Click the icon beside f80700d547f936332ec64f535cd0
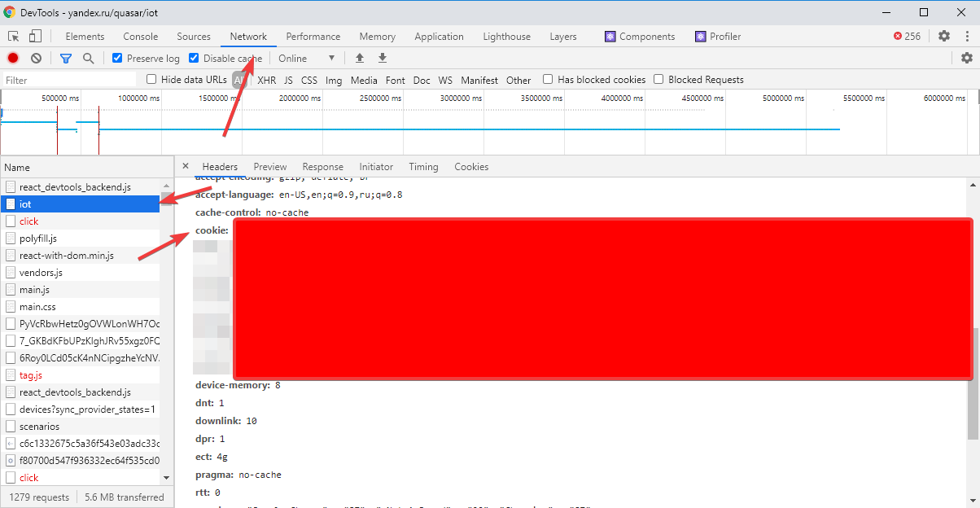 coord(11,461)
